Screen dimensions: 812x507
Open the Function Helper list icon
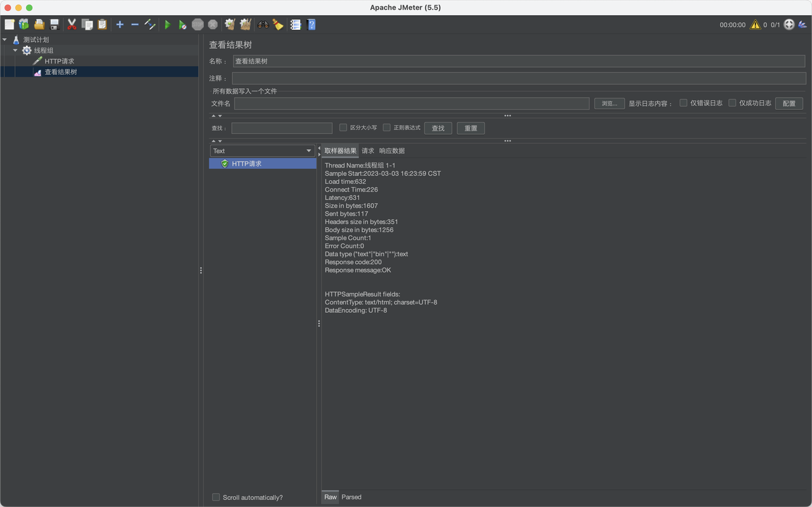tap(296, 25)
